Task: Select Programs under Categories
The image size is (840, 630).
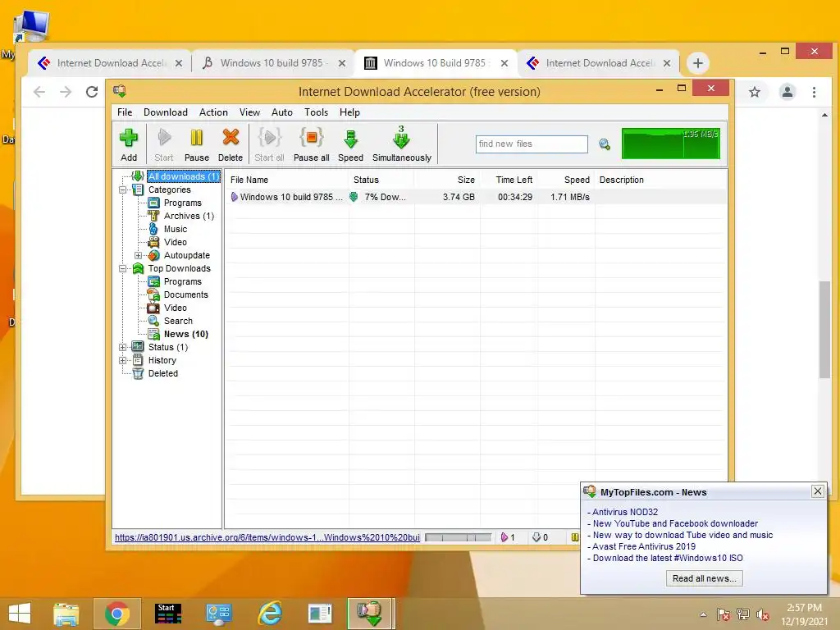Action: tap(183, 203)
